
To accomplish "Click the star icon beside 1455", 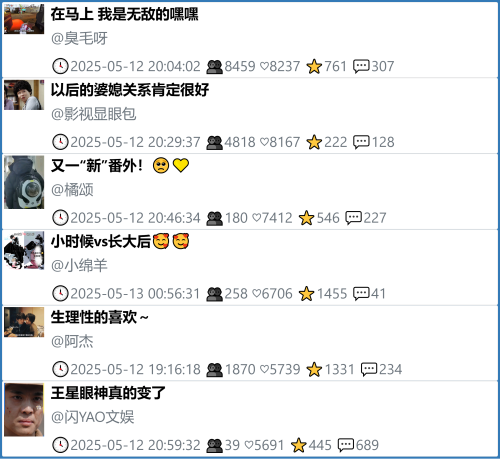I will (306, 294).
